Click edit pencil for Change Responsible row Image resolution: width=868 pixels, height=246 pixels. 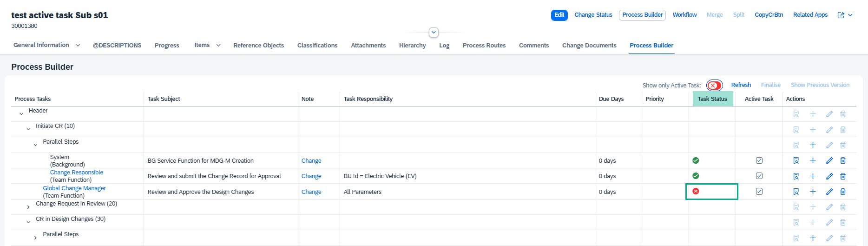pos(829,176)
